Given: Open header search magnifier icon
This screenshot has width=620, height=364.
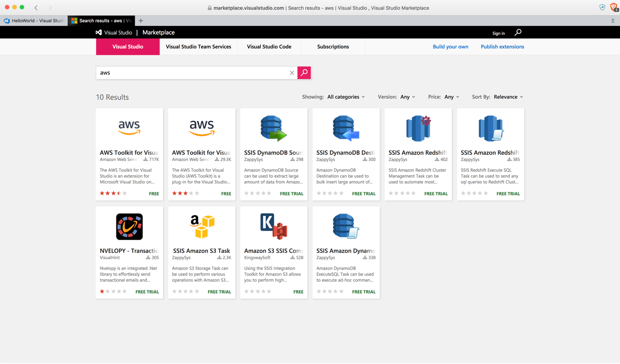Looking at the screenshot, I should 518,32.
